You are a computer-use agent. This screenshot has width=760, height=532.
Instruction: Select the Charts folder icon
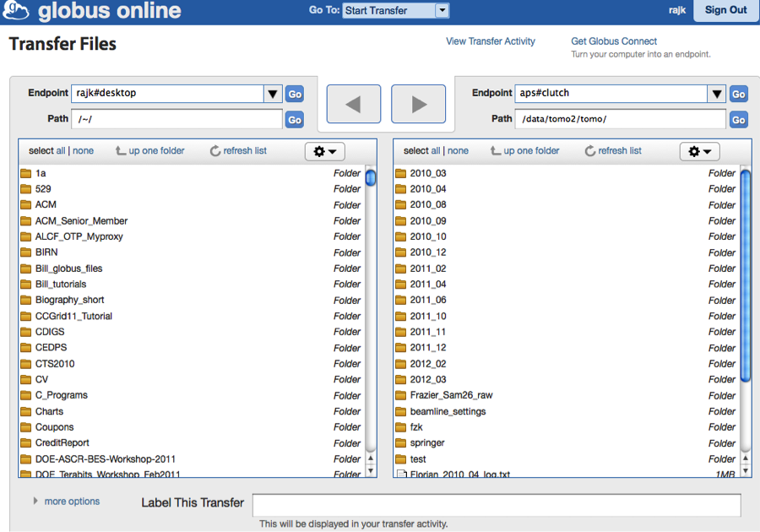(26, 411)
